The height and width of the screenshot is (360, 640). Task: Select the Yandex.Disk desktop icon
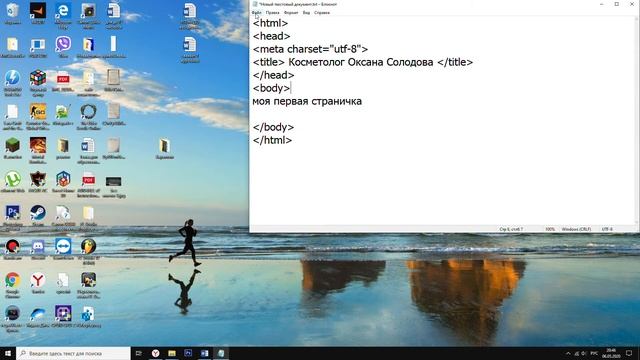(38, 316)
